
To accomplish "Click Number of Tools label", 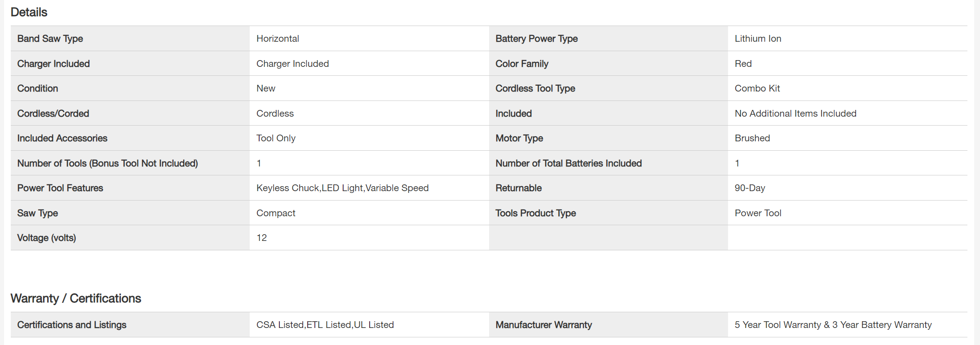I will (107, 163).
